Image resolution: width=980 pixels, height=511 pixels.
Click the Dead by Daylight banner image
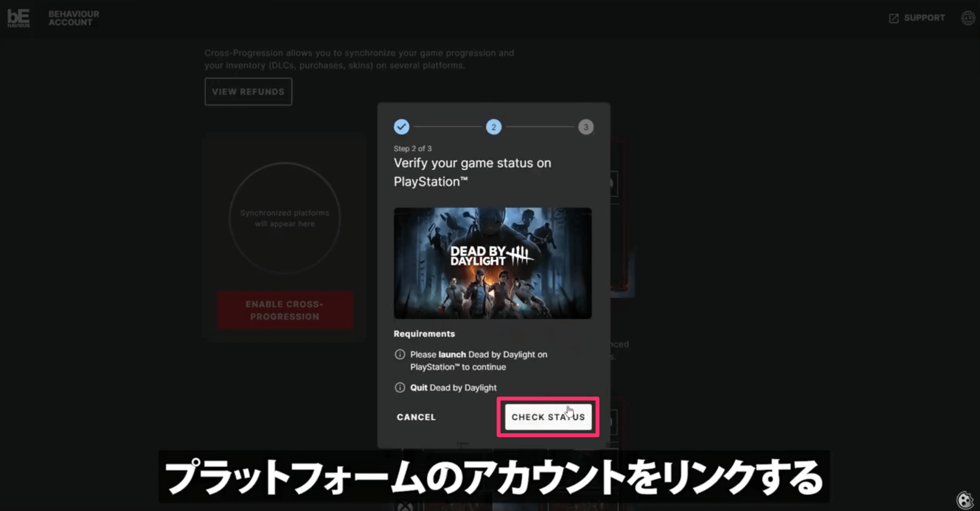pos(493,263)
